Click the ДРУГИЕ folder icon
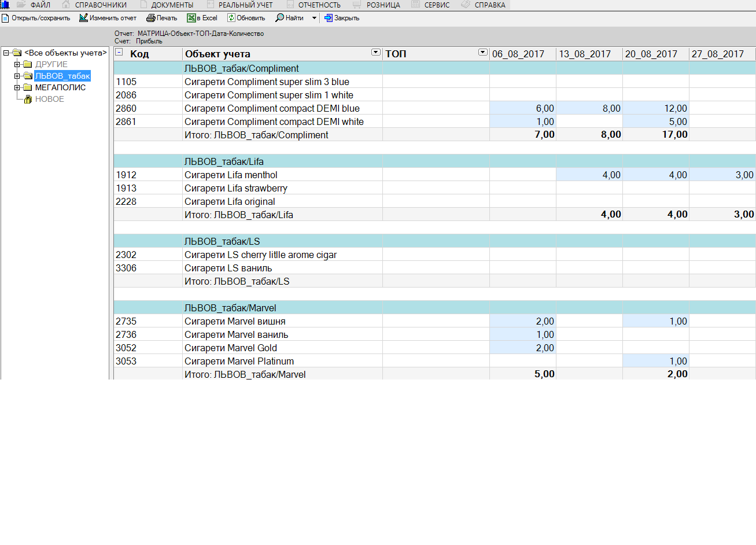Image resolution: width=756 pixels, height=545 pixels. tap(27, 64)
